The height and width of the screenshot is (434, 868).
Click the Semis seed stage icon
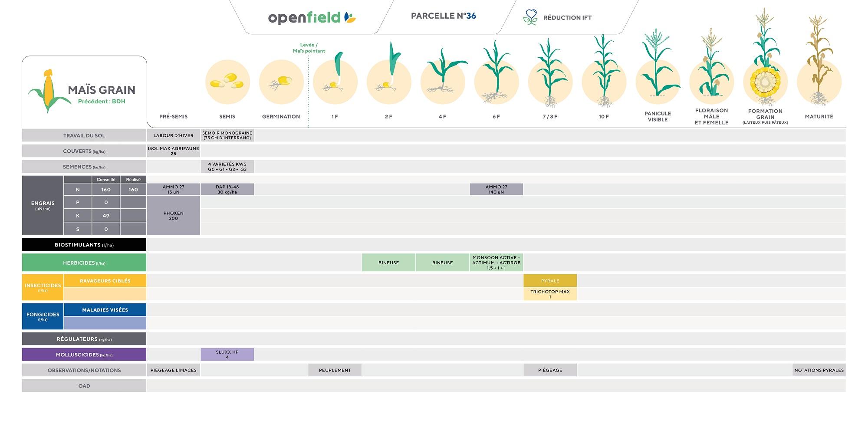pos(227,82)
